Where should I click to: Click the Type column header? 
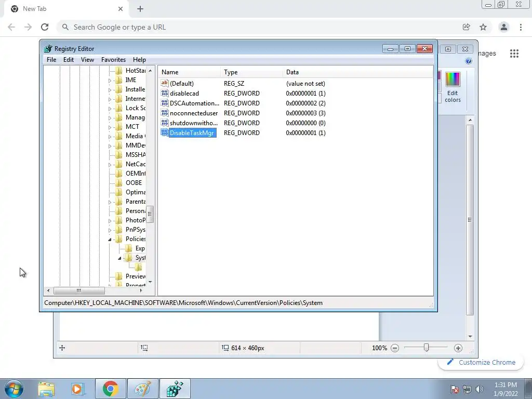[252, 72]
